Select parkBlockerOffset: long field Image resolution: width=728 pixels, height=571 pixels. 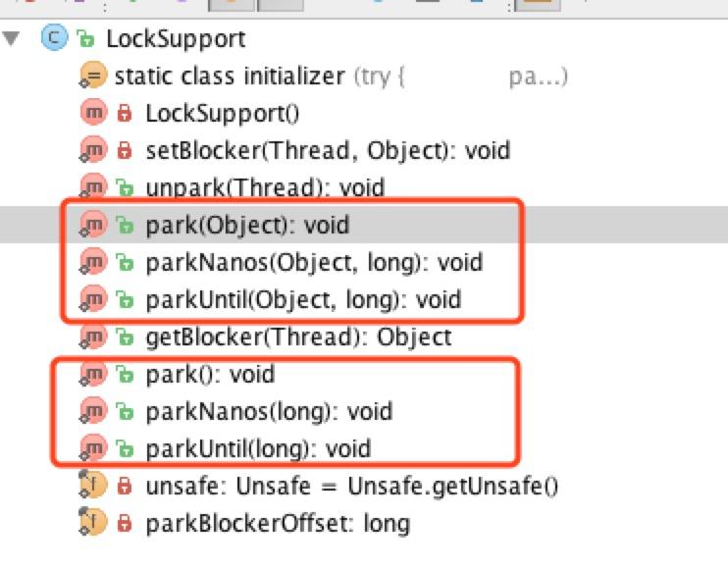[278, 524]
